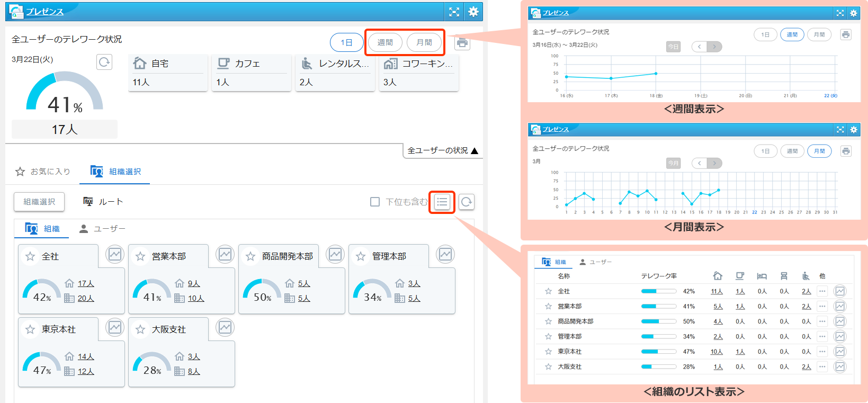Click the 組織選択 button above ルート
Viewport: 868px width, 403px height.
coord(39,202)
